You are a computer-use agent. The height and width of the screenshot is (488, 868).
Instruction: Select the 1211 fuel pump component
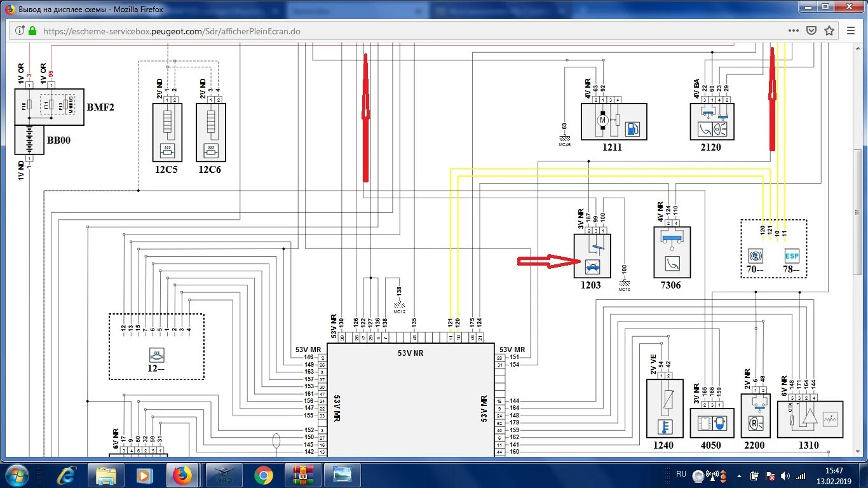tap(614, 121)
